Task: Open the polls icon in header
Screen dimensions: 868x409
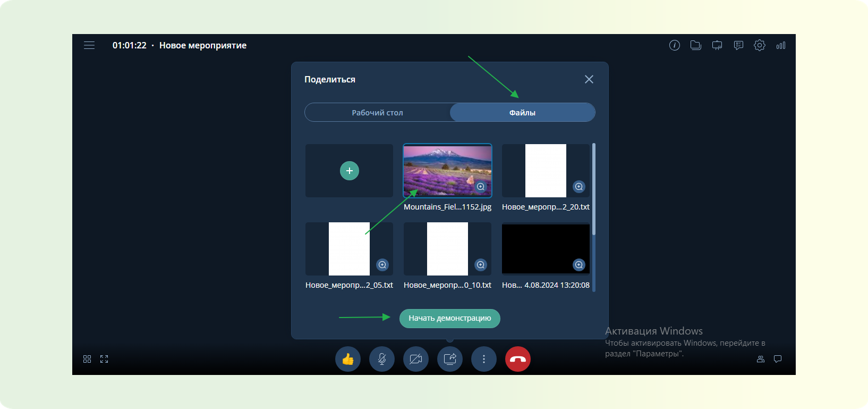Action: point(738,45)
